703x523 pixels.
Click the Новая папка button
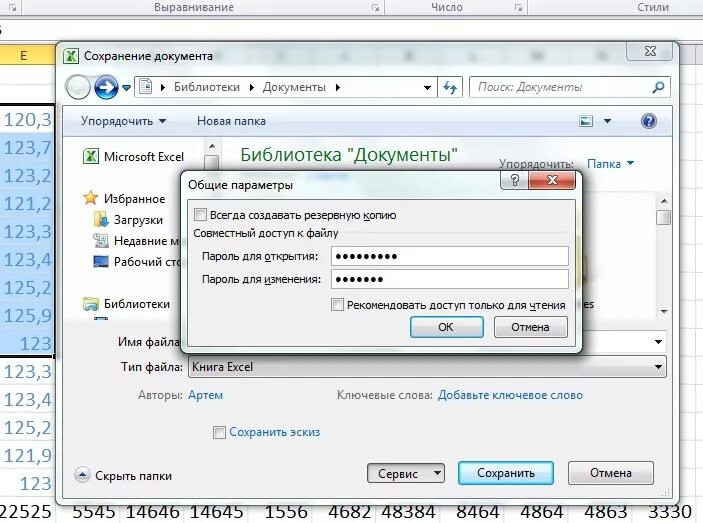tap(231, 121)
